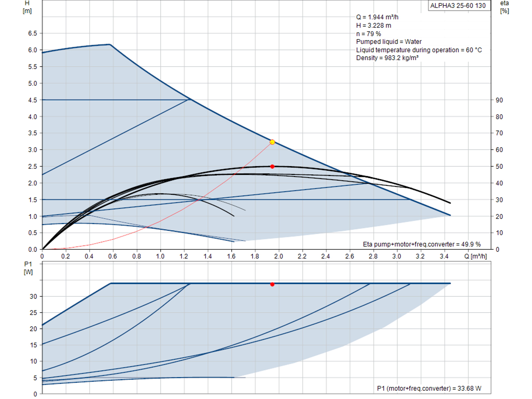532x399 pixels.
Task: Click the 'P1 [W]' axis label
Action: (28, 268)
